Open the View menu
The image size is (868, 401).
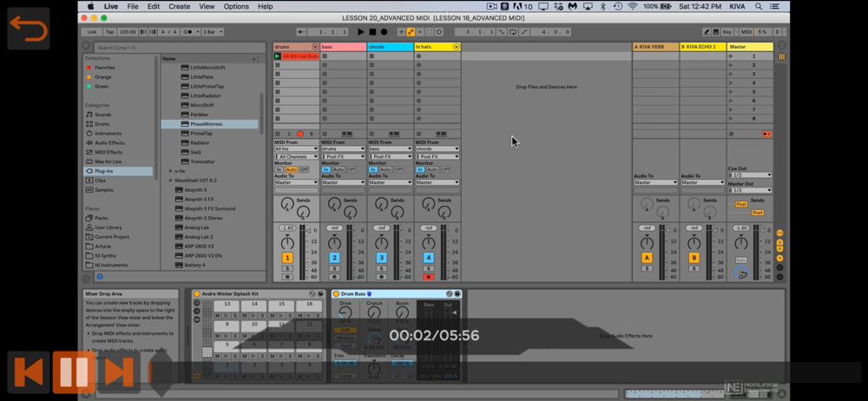[207, 6]
